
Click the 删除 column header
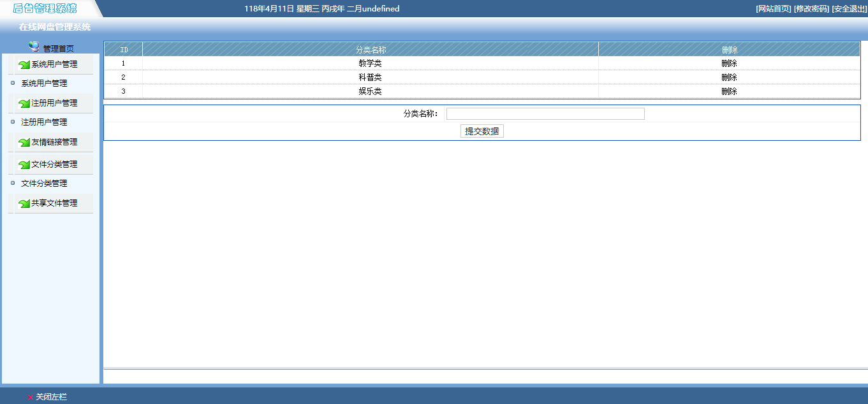730,50
